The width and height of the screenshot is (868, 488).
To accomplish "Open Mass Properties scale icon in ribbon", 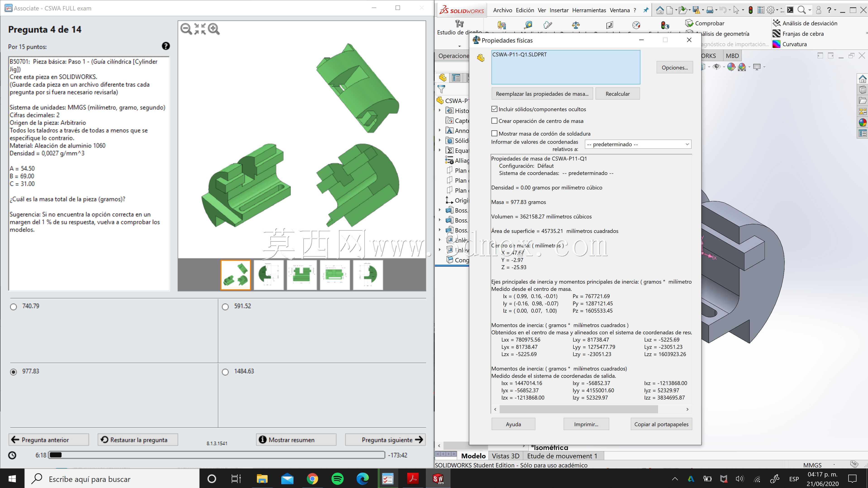I will pyautogui.click(x=576, y=25).
